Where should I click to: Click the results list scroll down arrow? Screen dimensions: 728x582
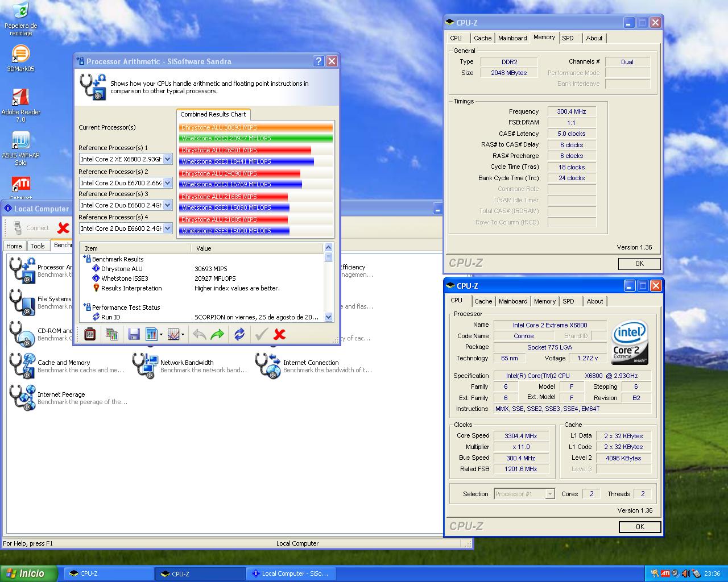click(x=328, y=317)
